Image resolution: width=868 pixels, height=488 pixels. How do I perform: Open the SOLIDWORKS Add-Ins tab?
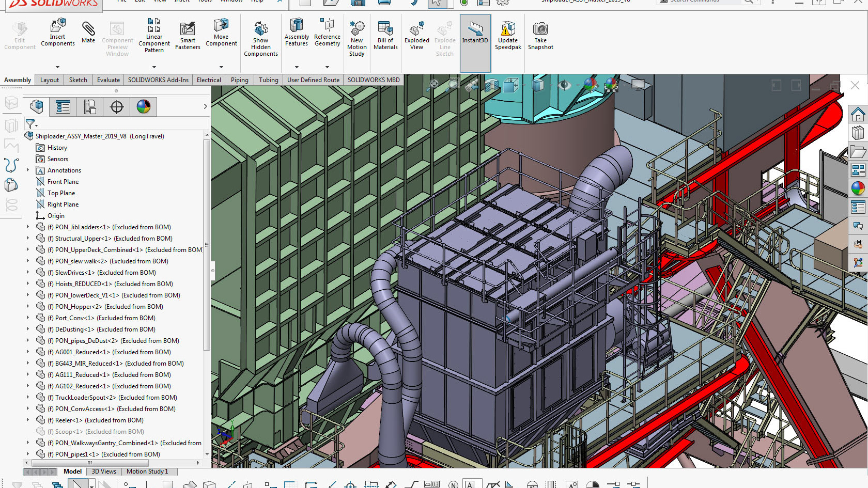coord(158,80)
